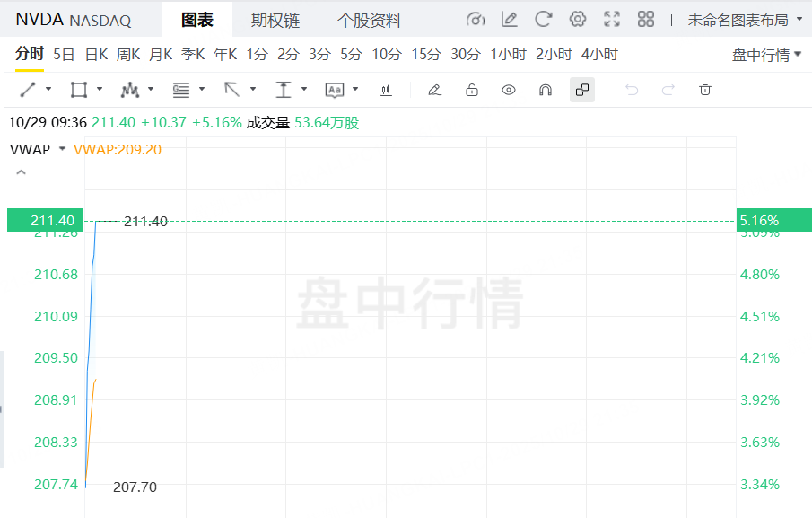Select 2分 timeframe
812x518 pixels.
pos(288,54)
